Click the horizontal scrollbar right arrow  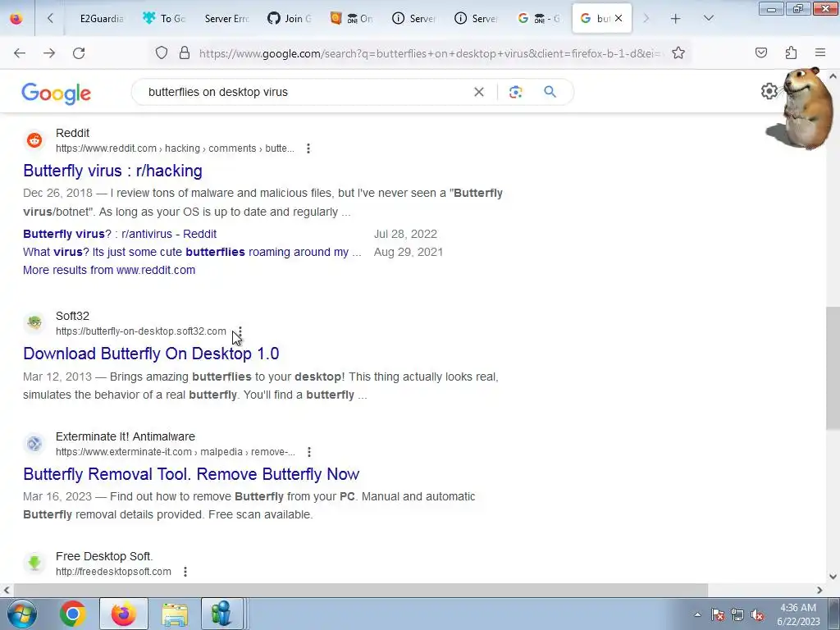[x=819, y=590]
